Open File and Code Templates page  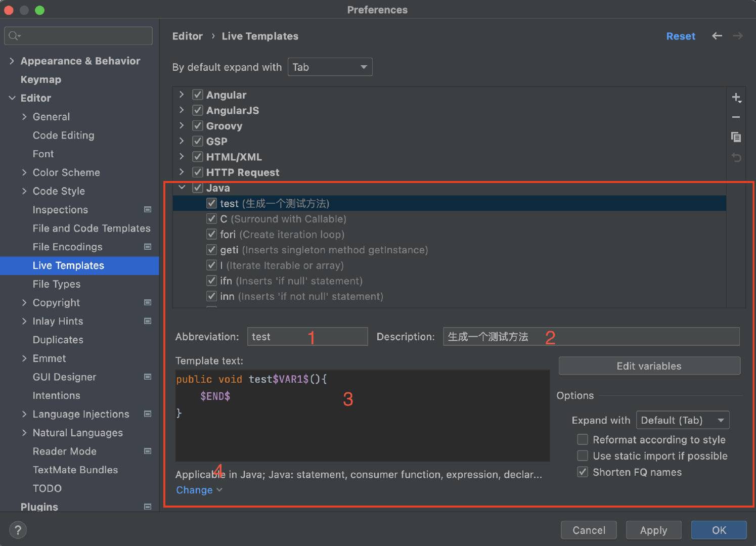(x=92, y=228)
